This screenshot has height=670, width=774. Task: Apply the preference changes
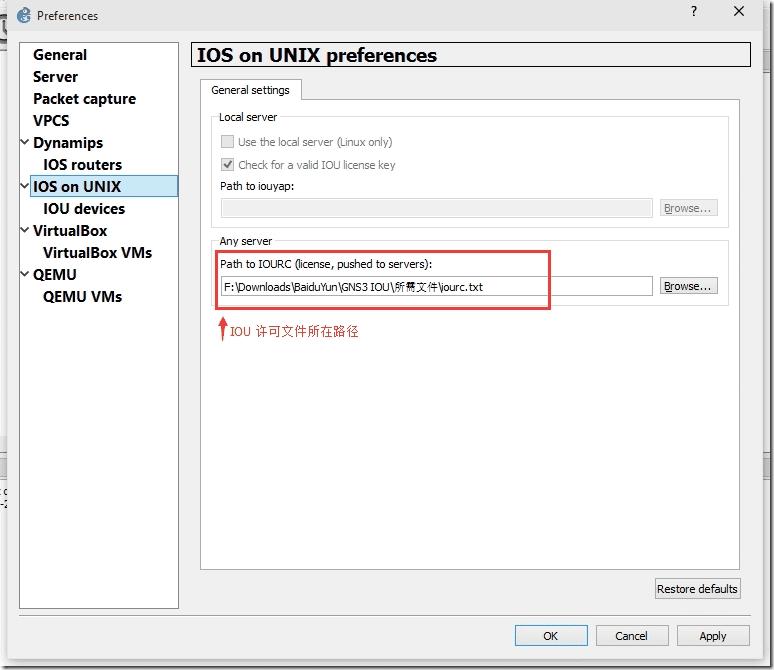[x=713, y=635]
